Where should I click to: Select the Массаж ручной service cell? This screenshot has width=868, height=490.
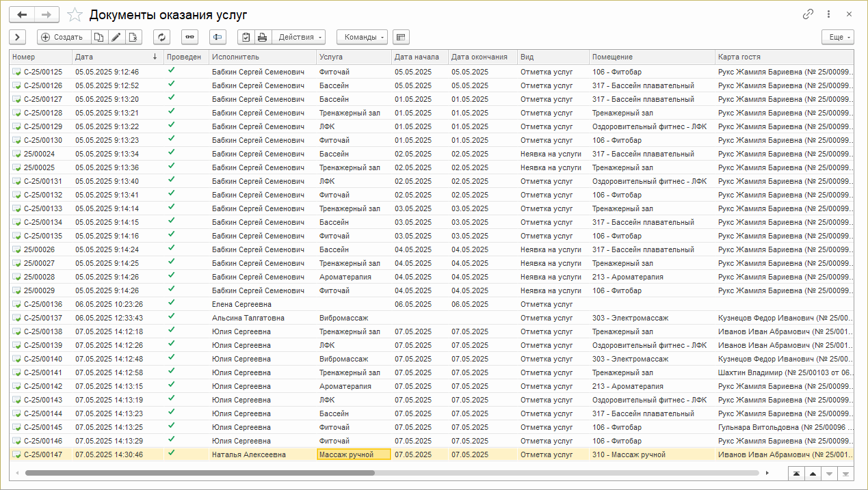click(x=354, y=454)
